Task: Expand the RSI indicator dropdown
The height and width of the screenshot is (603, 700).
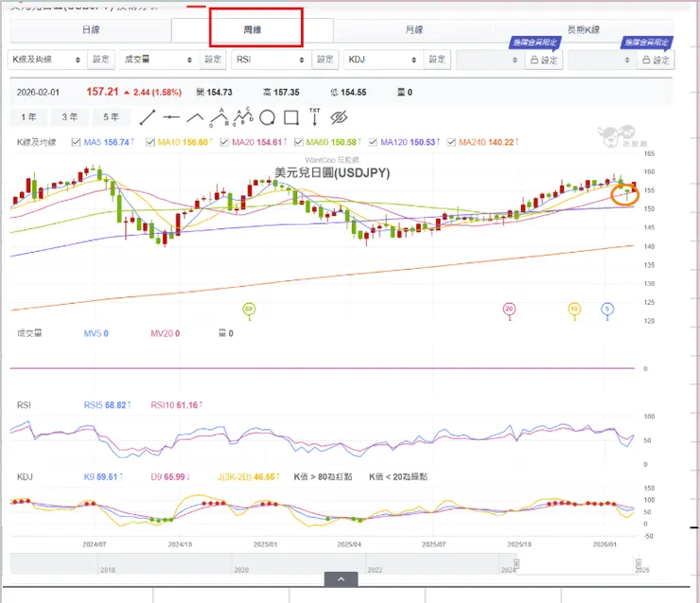Action: 271,60
